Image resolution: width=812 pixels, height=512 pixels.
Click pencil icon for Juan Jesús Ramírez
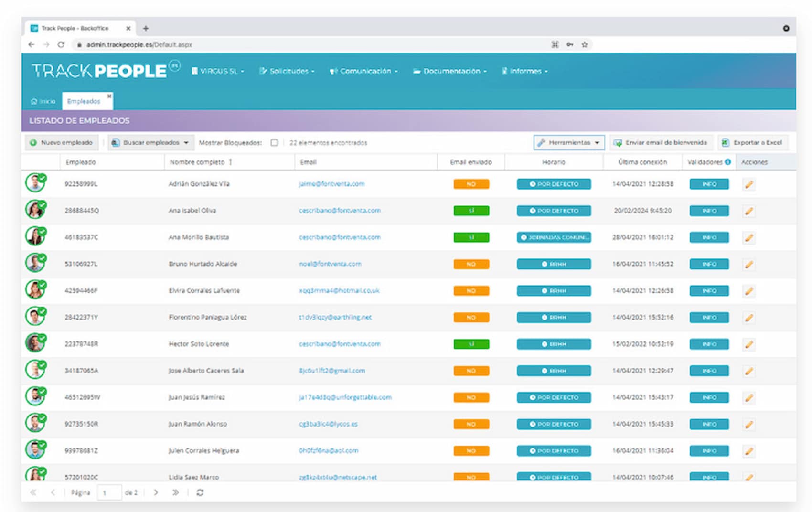point(749,398)
